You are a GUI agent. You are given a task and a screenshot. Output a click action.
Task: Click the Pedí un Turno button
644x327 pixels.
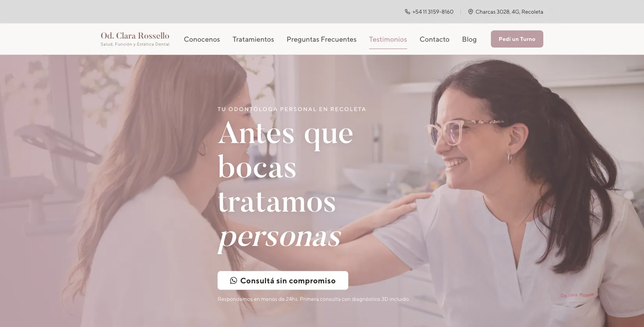[x=517, y=39]
